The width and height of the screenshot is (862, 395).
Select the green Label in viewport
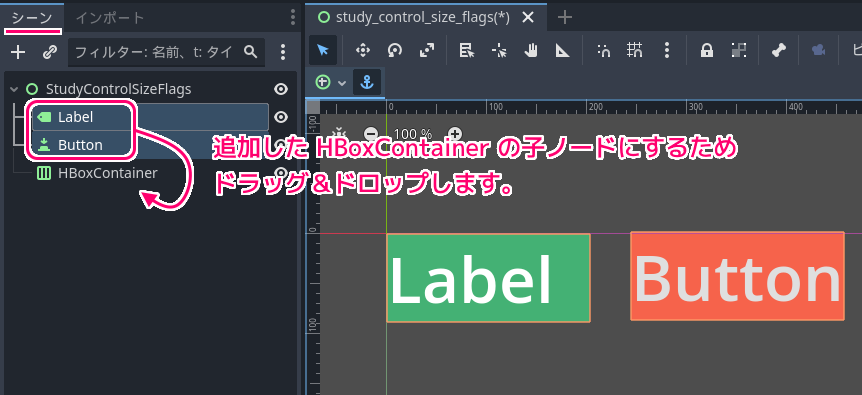(488, 278)
